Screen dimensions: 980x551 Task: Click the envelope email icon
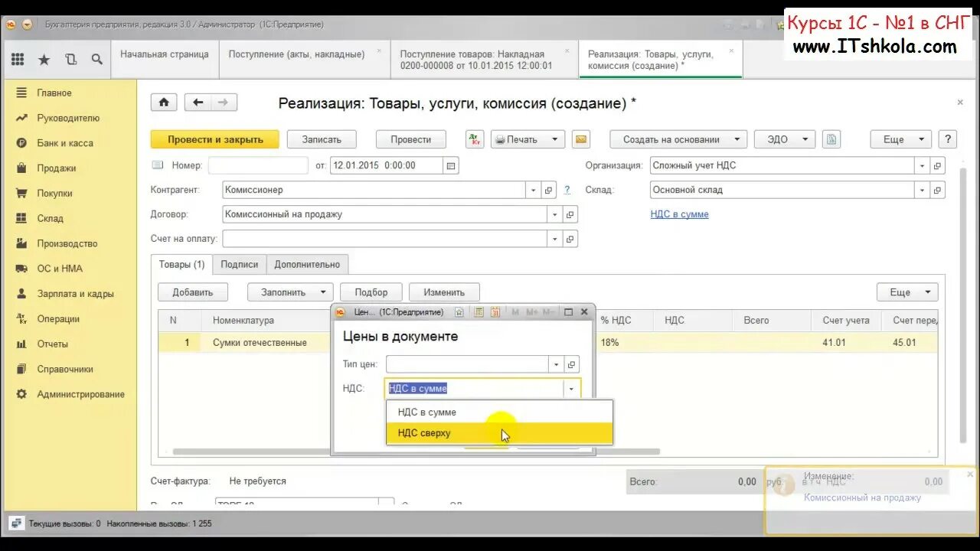coord(581,139)
